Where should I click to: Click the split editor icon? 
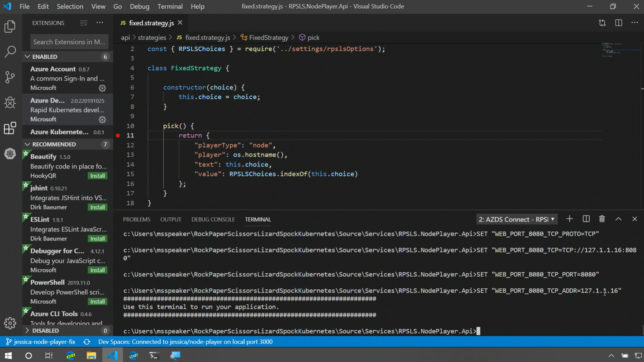618,23
